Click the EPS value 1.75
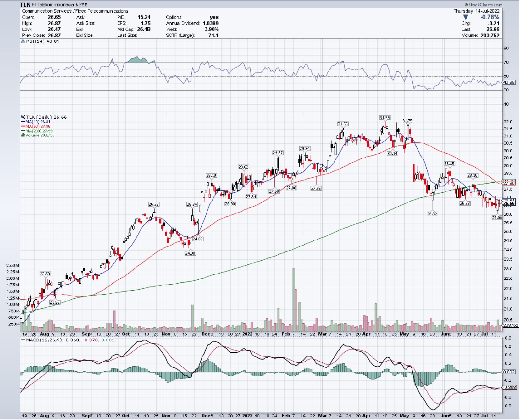The width and height of the screenshot is (520, 420). point(145,23)
